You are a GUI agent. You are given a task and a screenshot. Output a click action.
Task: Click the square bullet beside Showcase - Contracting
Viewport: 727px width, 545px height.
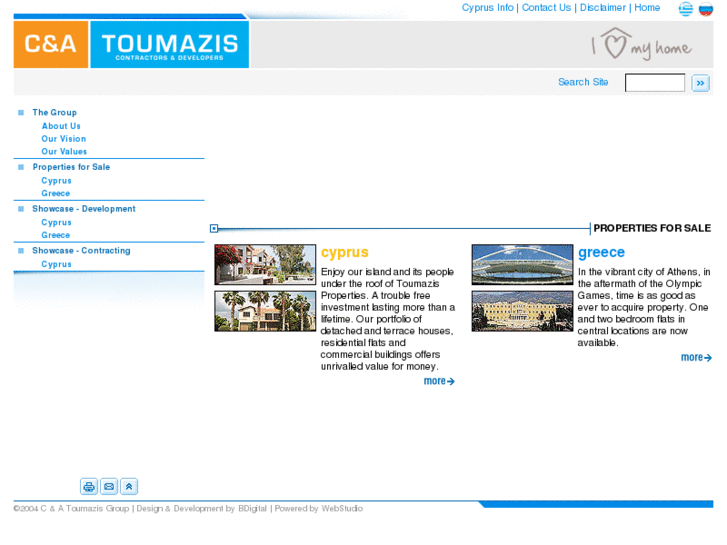tap(21, 250)
